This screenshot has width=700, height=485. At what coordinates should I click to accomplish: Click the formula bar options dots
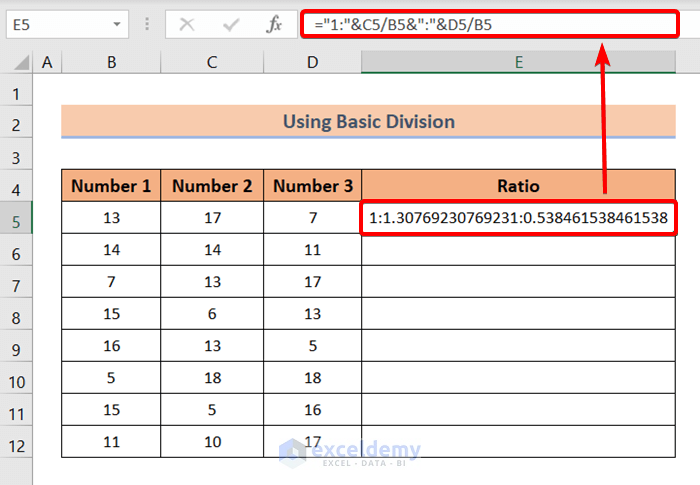pyautogui.click(x=147, y=24)
